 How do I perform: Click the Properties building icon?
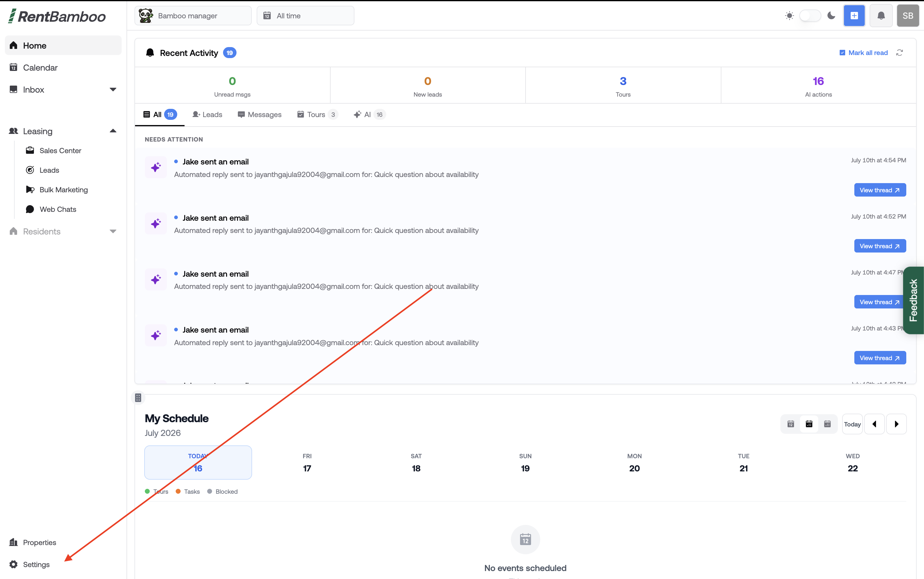[x=13, y=542]
